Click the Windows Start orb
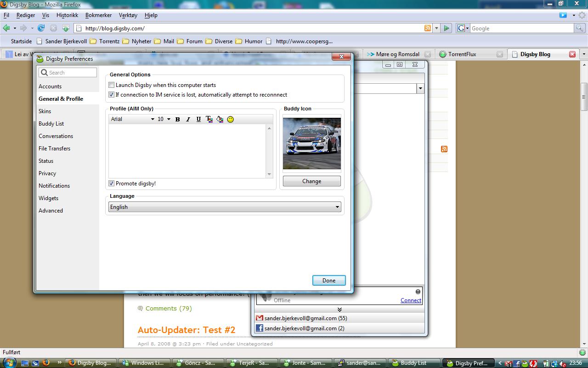Screen dimensions: 588x368 pyautogui.click(x=9, y=362)
